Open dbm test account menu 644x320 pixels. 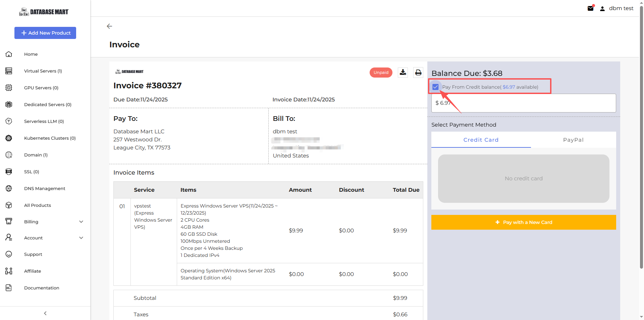tap(621, 8)
